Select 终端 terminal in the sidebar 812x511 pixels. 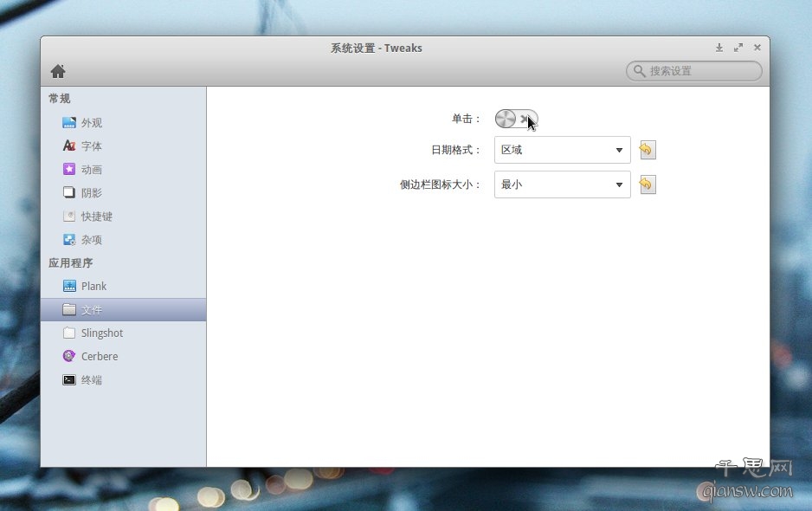pyautogui.click(x=123, y=380)
